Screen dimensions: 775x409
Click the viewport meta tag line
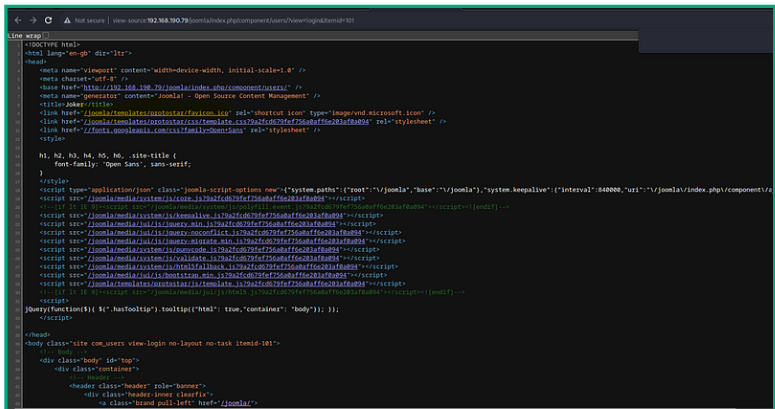click(172, 70)
